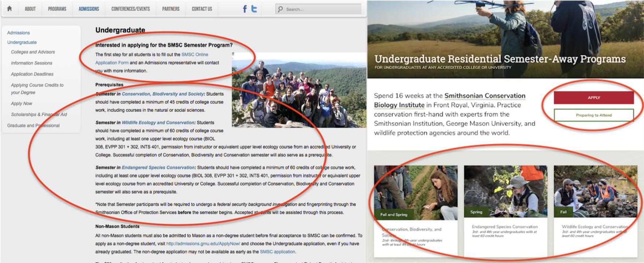The image size is (644, 263).
Task: Select Admissions in the sidebar
Action: click(19, 33)
